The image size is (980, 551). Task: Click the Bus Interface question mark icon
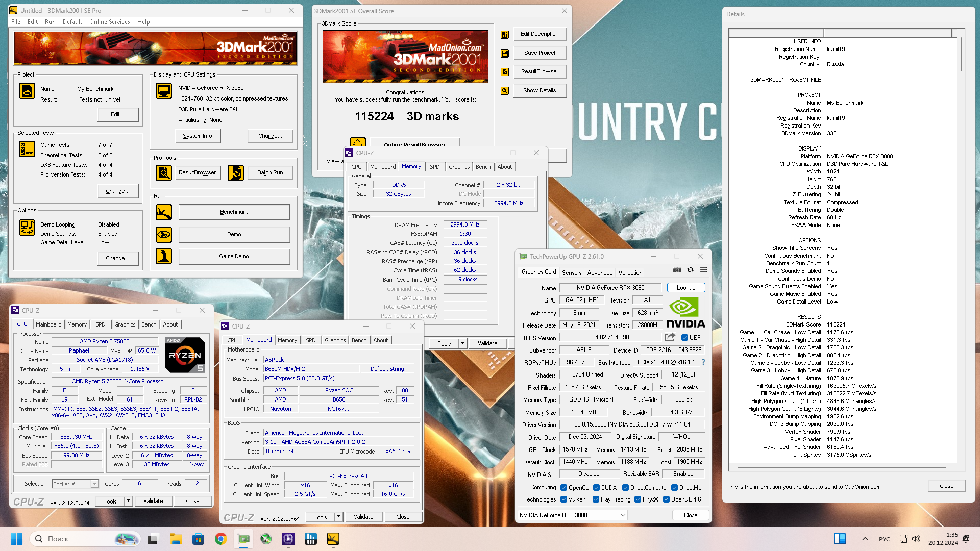click(703, 362)
